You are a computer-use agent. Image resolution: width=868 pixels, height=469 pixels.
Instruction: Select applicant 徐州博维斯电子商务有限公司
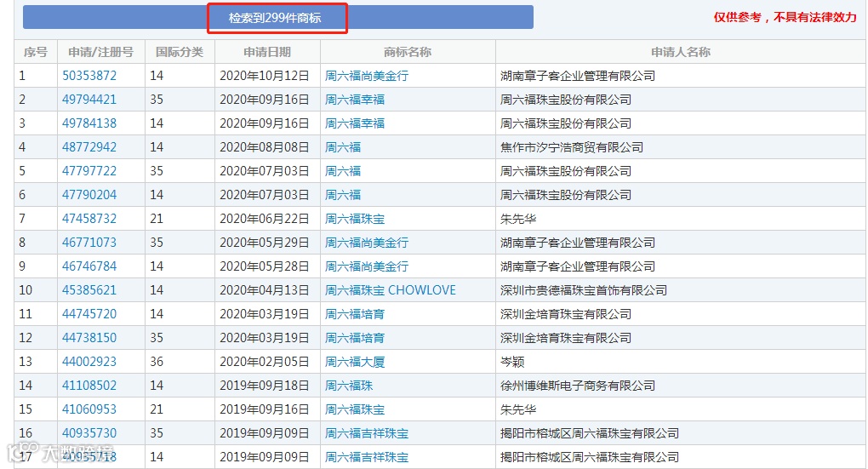tap(578, 385)
